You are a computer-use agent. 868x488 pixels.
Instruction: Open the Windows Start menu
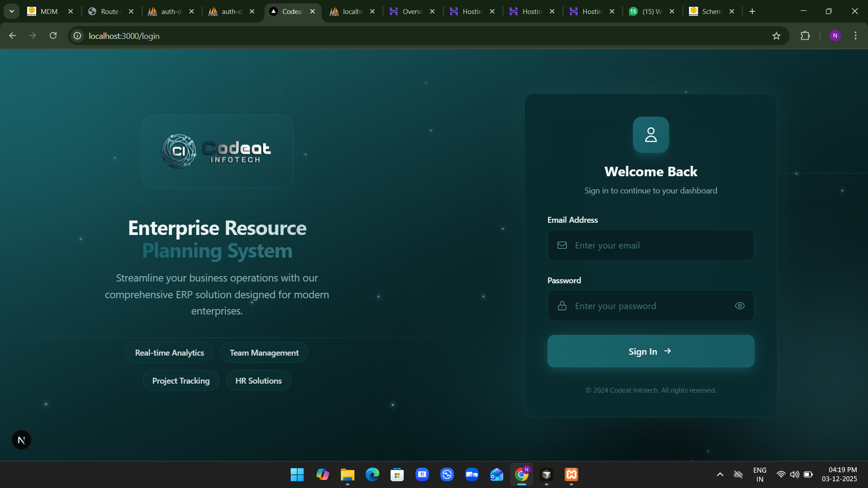click(x=297, y=474)
